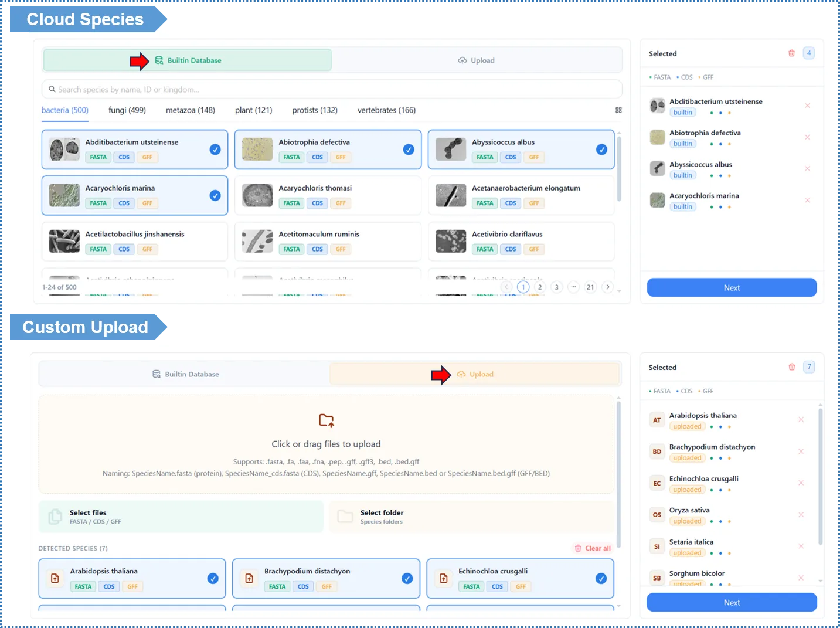Screen dimensions: 840x628
Task: Remove Sorghum bicolor from Selected list
Action: [x=801, y=578]
